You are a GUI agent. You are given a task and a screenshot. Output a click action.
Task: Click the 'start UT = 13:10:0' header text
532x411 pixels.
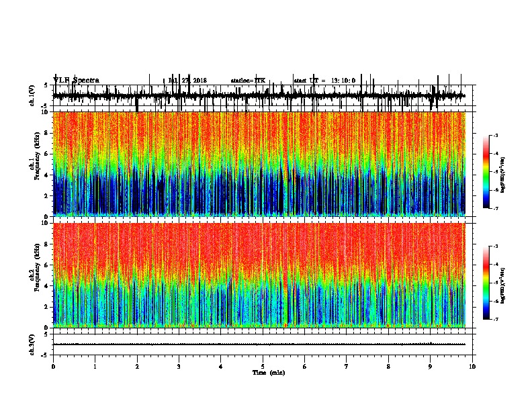tap(324, 81)
